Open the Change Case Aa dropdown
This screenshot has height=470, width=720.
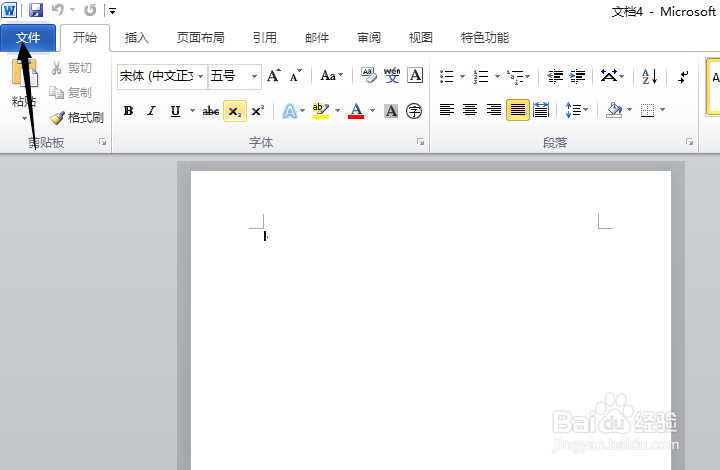332,75
